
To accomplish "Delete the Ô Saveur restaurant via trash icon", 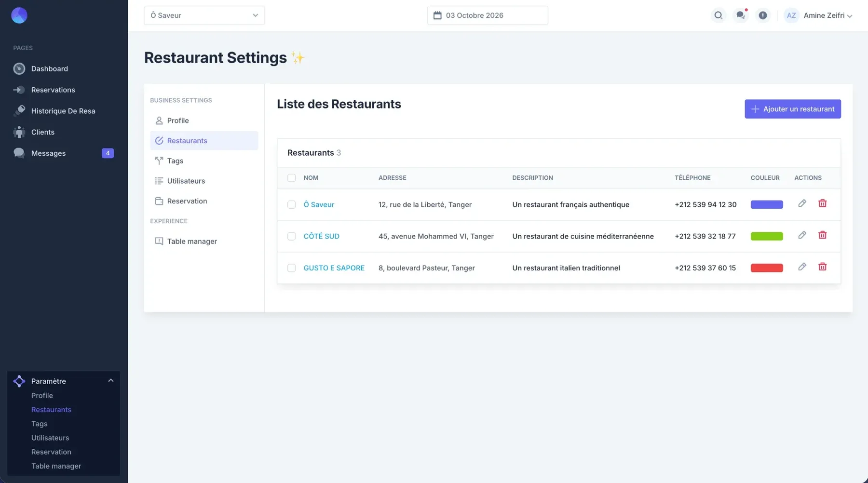I will pos(822,203).
